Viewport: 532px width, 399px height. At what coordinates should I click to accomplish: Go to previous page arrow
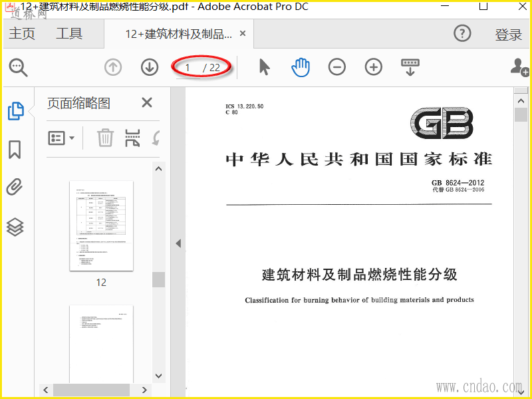tap(113, 68)
